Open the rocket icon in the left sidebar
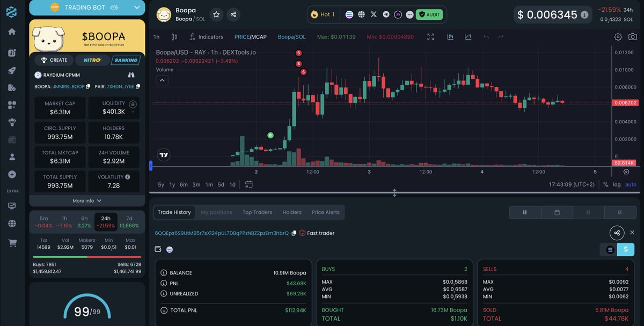 coord(12,70)
